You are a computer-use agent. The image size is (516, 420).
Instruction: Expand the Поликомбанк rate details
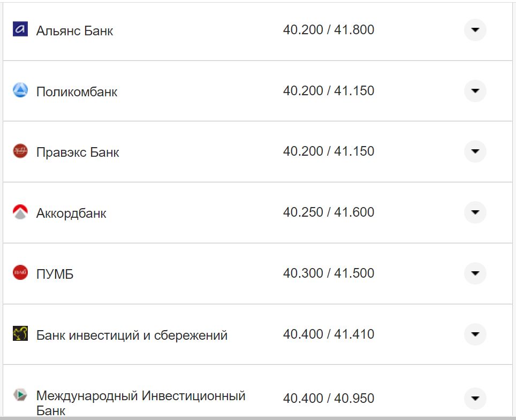point(474,91)
